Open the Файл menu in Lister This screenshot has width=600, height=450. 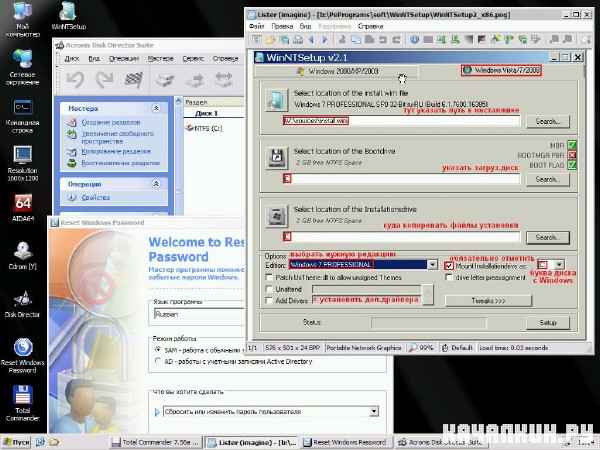pyautogui.click(x=257, y=26)
